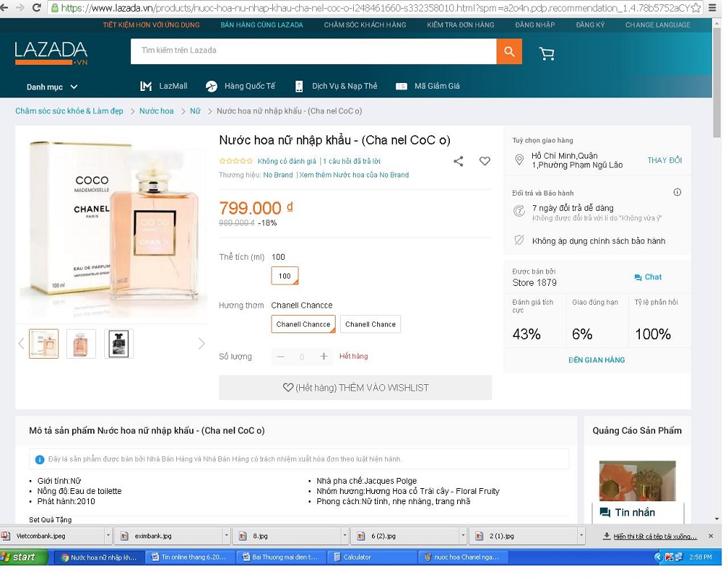The image size is (728, 582).
Task: Switch to Calculator in taskbar
Action: coord(373,557)
